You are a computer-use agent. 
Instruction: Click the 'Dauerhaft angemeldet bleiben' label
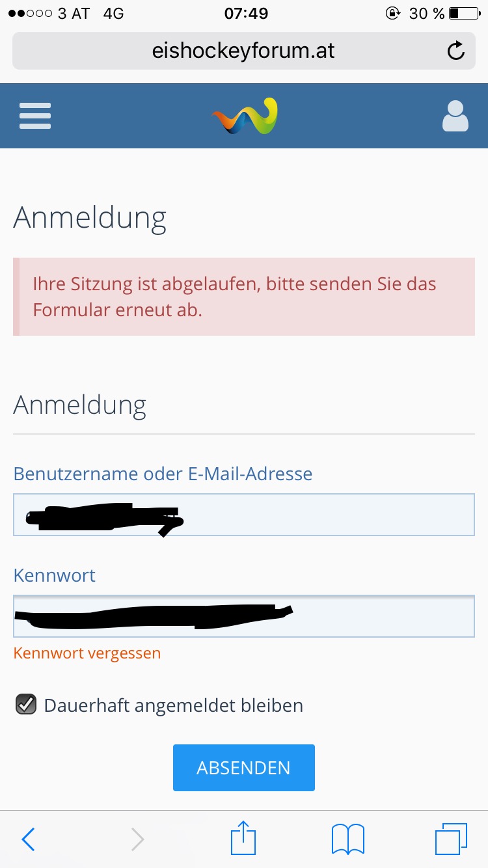coord(173,705)
